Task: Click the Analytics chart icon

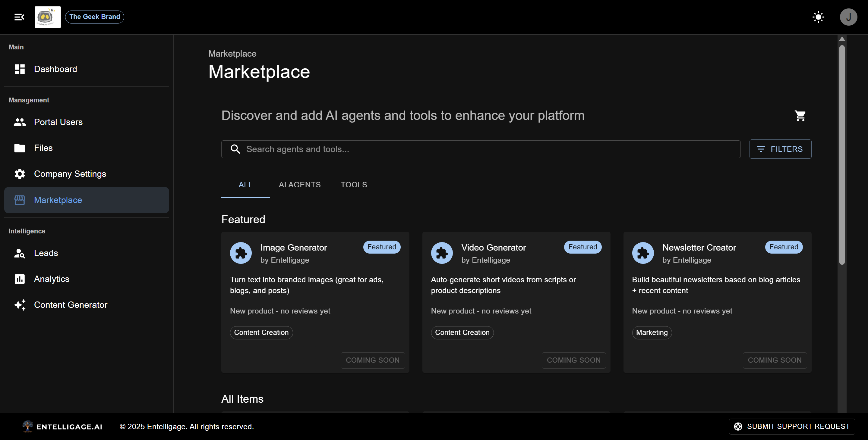Action: point(20,279)
